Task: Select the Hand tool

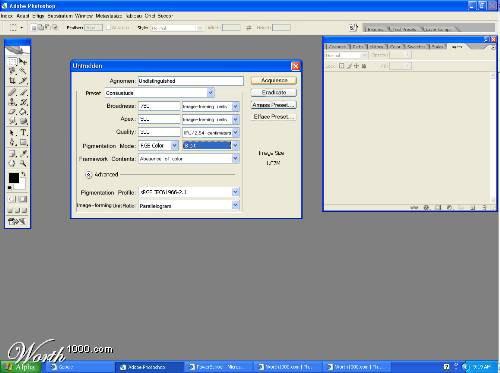Action: [12, 163]
